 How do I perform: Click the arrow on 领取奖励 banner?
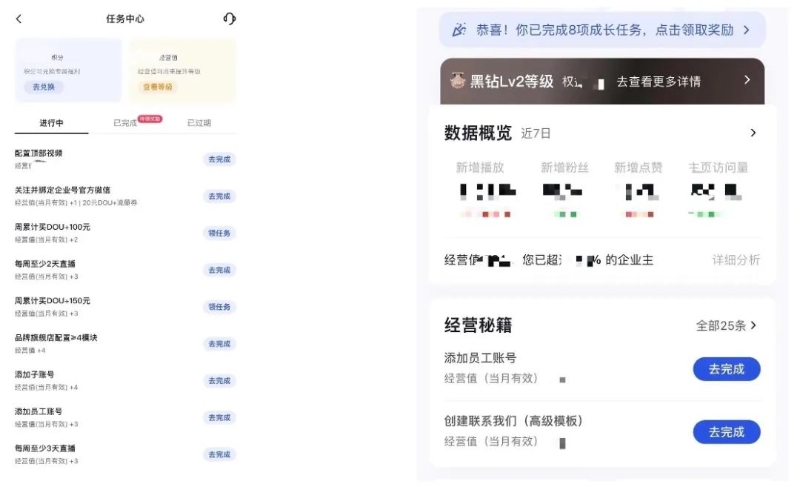pyautogui.click(x=746, y=30)
